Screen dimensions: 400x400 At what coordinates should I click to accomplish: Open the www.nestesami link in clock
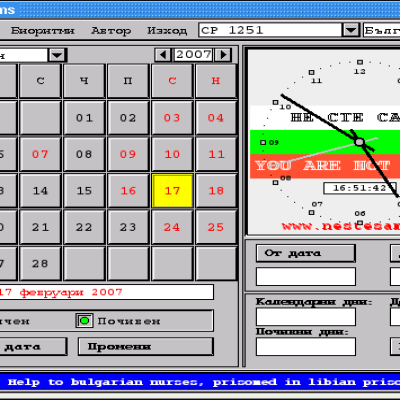point(341,226)
